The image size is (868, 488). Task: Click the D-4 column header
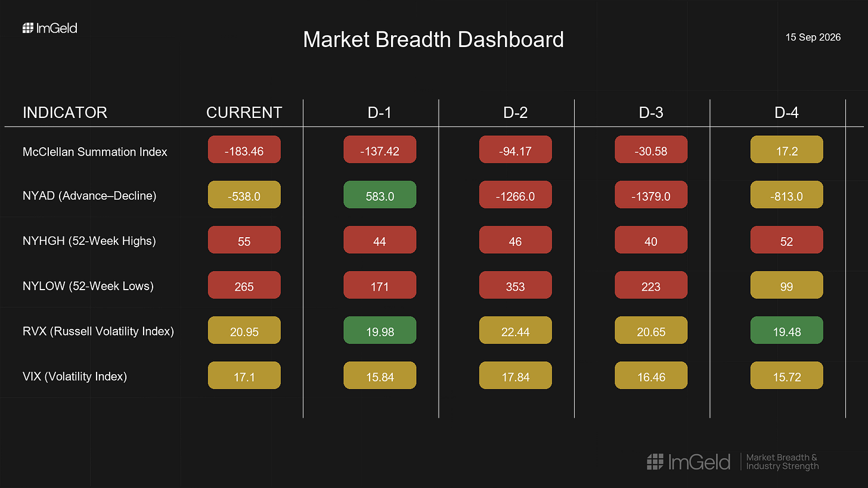tap(786, 113)
